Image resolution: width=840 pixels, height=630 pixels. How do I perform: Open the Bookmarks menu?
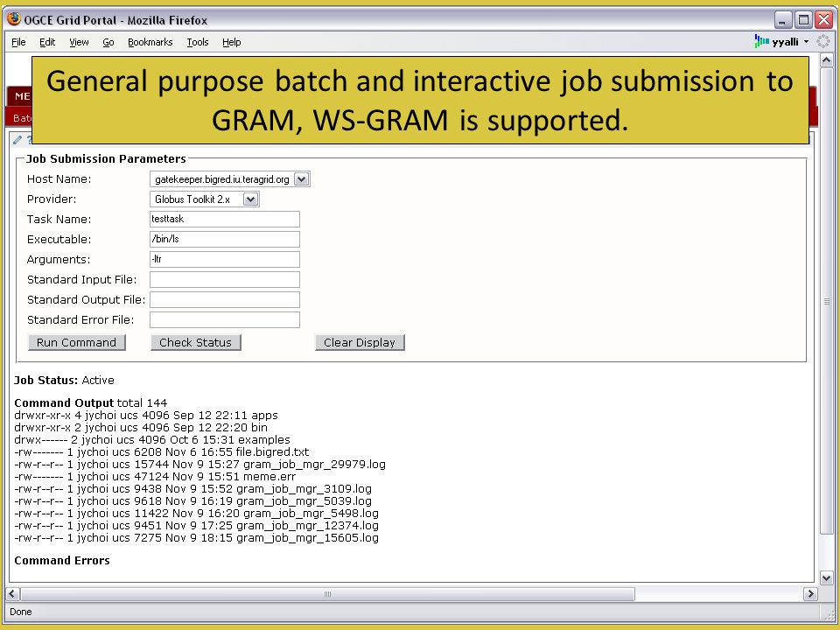pyautogui.click(x=150, y=42)
